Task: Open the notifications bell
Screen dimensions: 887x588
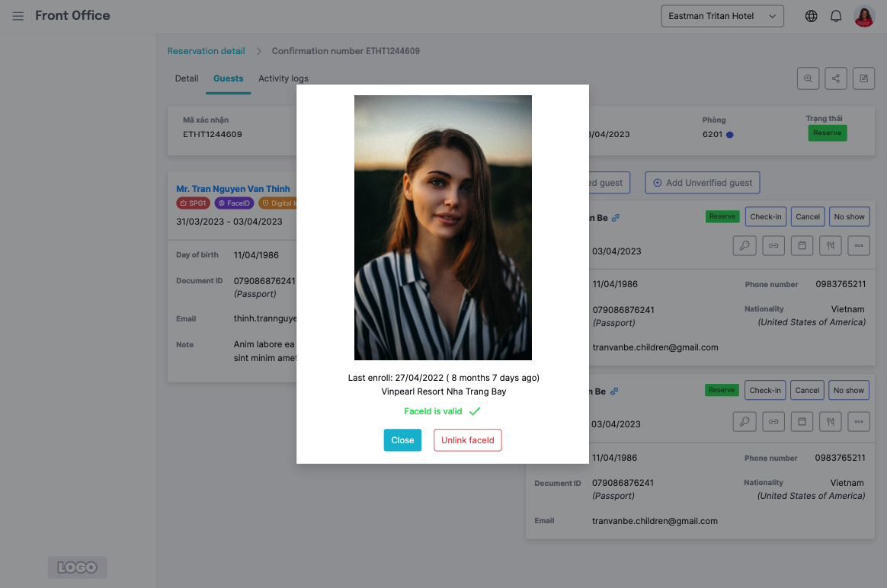Action: tap(836, 16)
